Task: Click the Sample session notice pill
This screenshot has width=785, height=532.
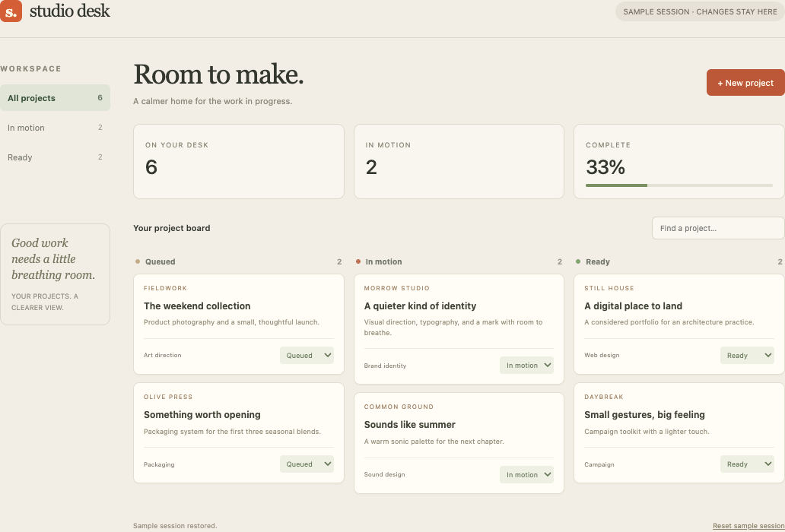Action: point(700,11)
